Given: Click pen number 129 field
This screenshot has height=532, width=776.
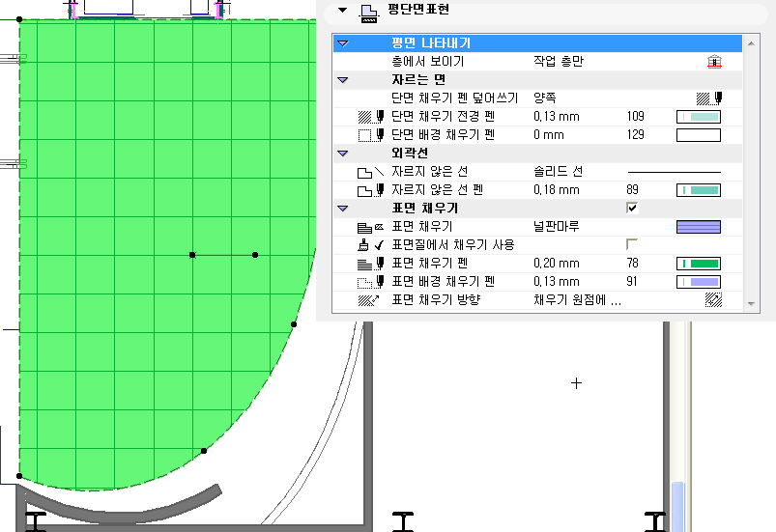Looking at the screenshot, I should point(636,135).
